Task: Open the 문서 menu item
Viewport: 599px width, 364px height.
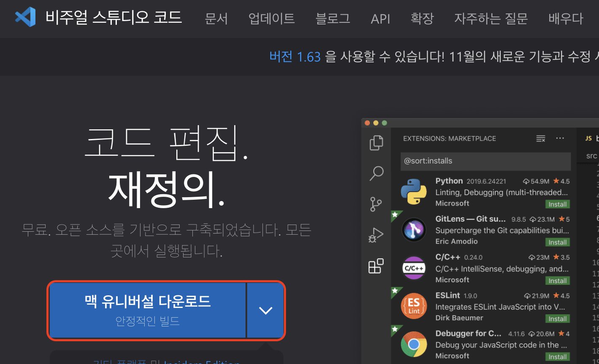Action: coord(216,19)
